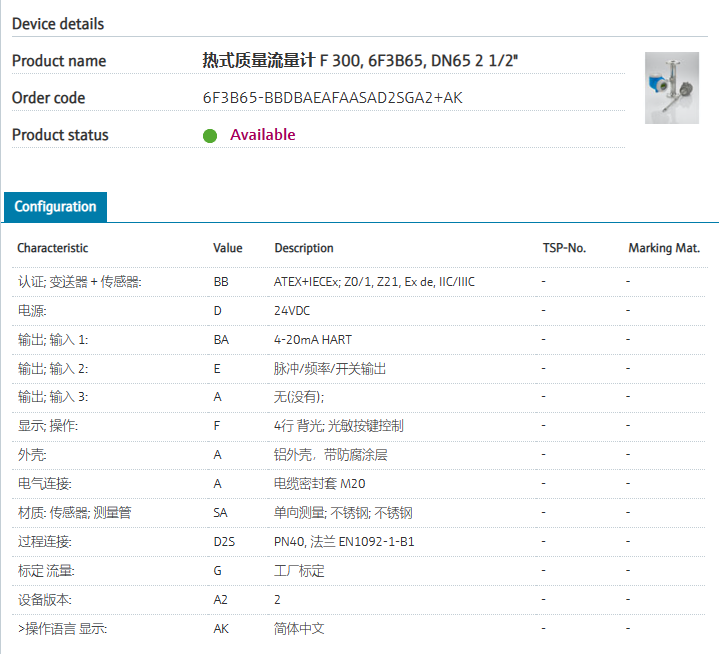Viewport: 719px width, 654px height.
Task: Click the 脉冲/频率/开关输出 description
Action: (330, 369)
